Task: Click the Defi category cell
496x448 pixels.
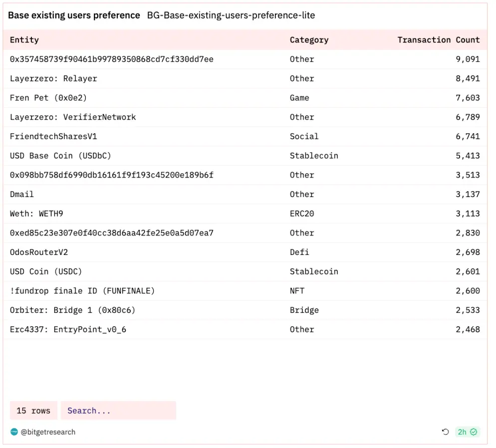Action: (299, 252)
